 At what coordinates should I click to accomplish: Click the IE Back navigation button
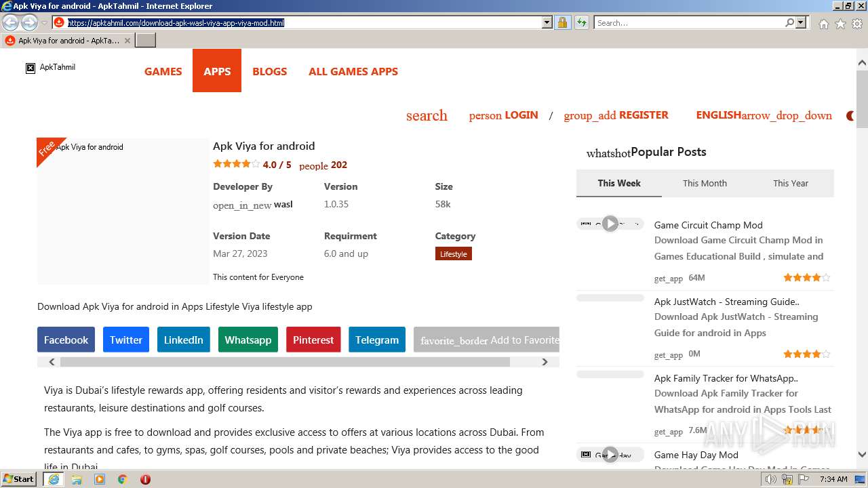click(10, 22)
